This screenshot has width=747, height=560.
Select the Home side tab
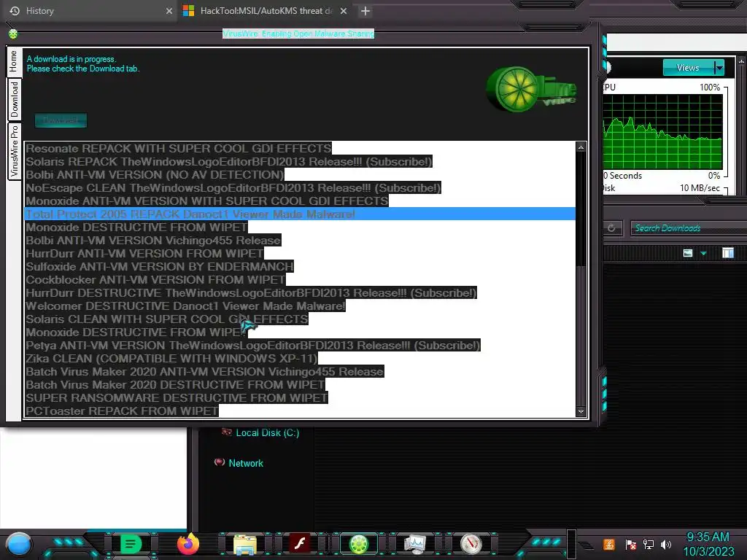13,61
